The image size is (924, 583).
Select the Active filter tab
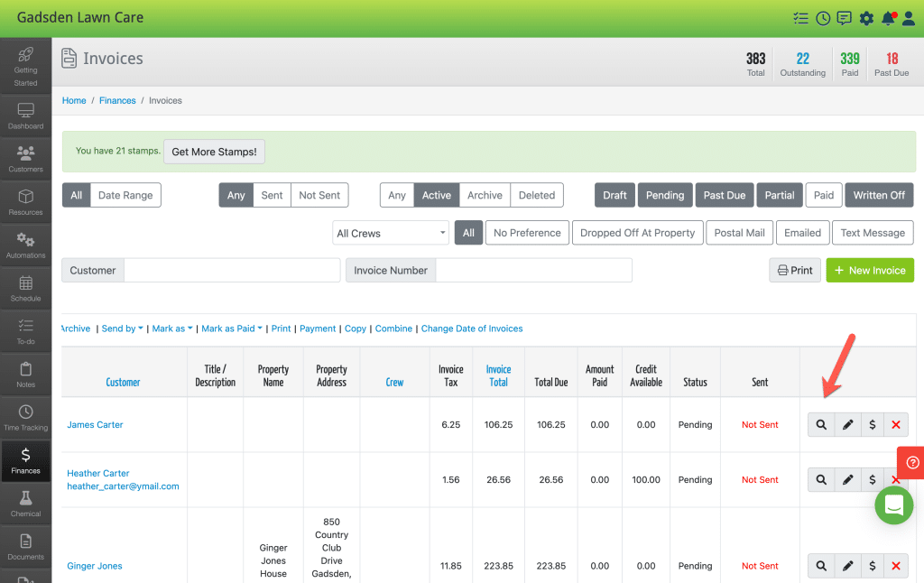436,195
